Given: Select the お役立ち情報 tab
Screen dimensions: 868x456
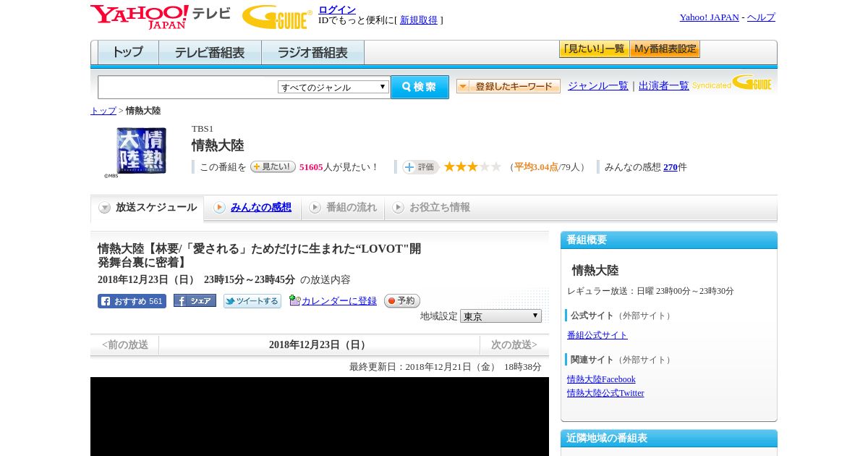Looking at the screenshot, I should (431, 208).
